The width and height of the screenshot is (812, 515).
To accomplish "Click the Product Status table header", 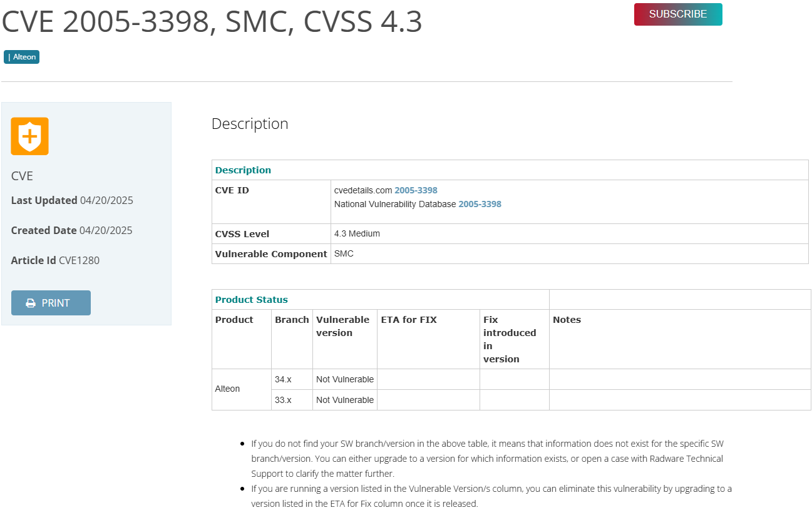I will [x=252, y=300].
